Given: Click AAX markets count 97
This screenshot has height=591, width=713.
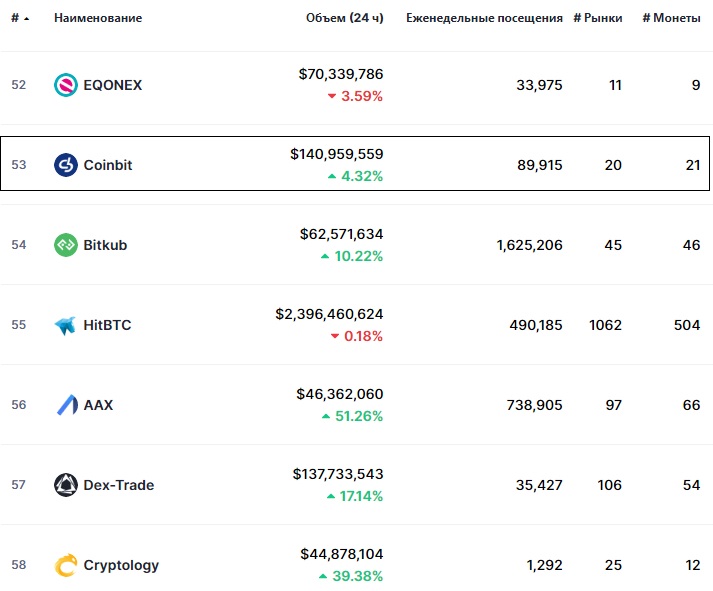Looking at the screenshot, I should pyautogui.click(x=614, y=405).
